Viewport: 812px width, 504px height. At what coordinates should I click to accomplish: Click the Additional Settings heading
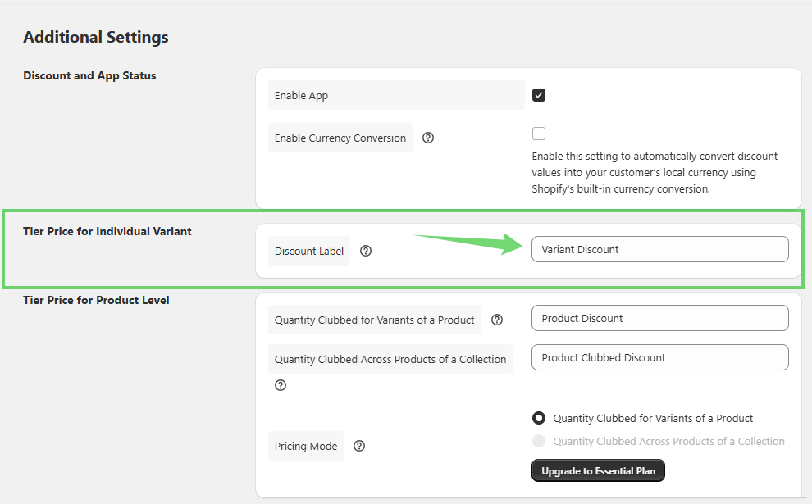pos(96,37)
